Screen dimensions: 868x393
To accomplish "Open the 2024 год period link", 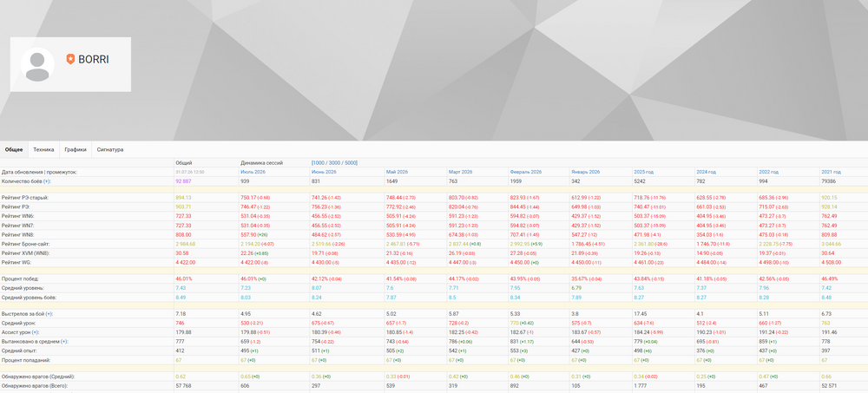I will (x=707, y=172).
